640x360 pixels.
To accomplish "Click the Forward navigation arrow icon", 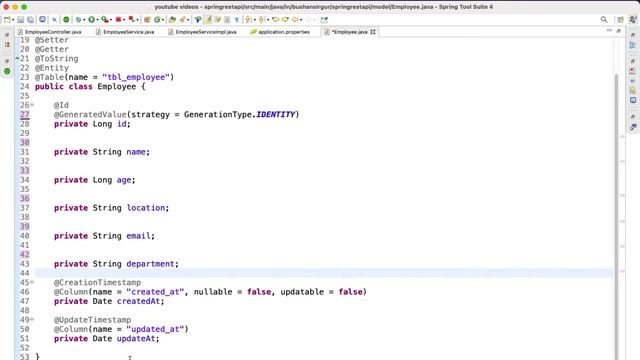I will pyautogui.click(x=309, y=20).
